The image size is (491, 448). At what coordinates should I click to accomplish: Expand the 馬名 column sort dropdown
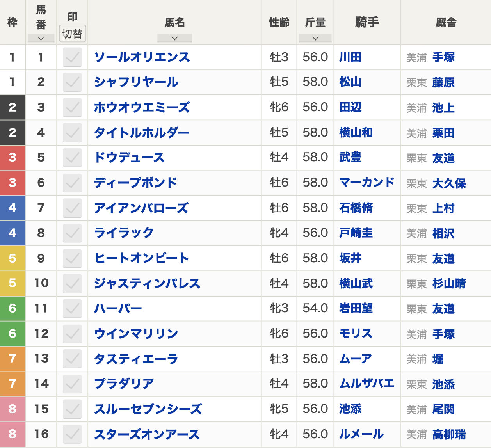pos(174,38)
